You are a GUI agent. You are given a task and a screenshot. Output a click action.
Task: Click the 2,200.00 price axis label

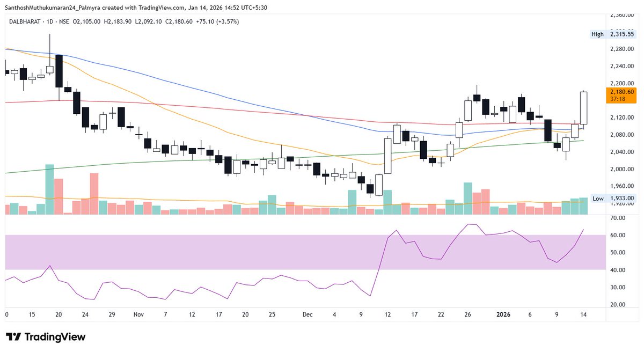pyautogui.click(x=622, y=84)
